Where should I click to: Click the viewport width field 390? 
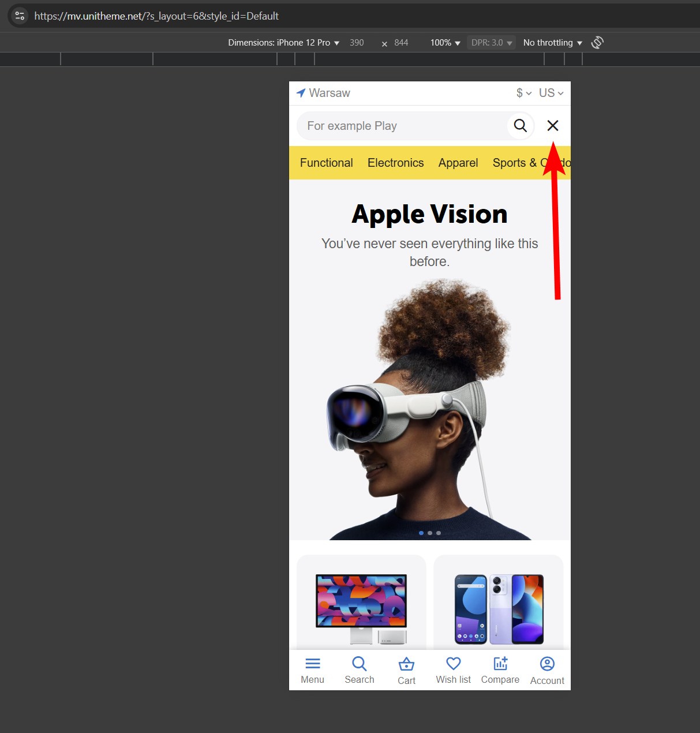(x=357, y=43)
